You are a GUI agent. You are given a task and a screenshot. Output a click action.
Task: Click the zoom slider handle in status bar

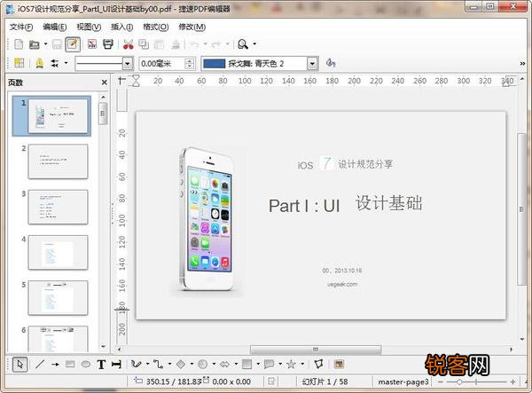pos(458,381)
